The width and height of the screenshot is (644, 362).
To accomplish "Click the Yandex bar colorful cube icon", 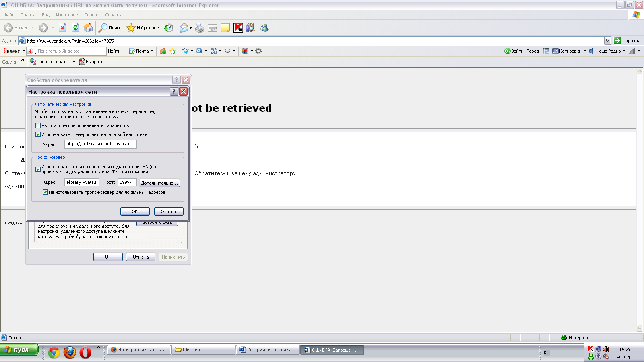I will click(x=245, y=51).
